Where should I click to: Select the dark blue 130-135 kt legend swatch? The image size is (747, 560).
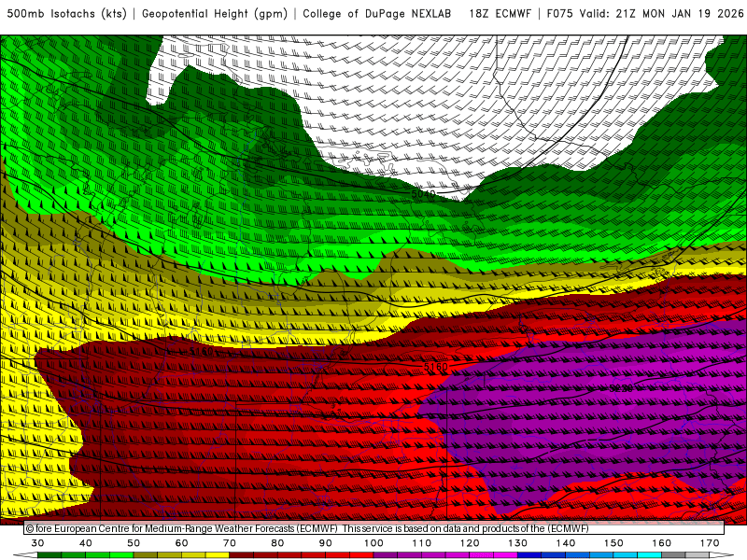529,554
